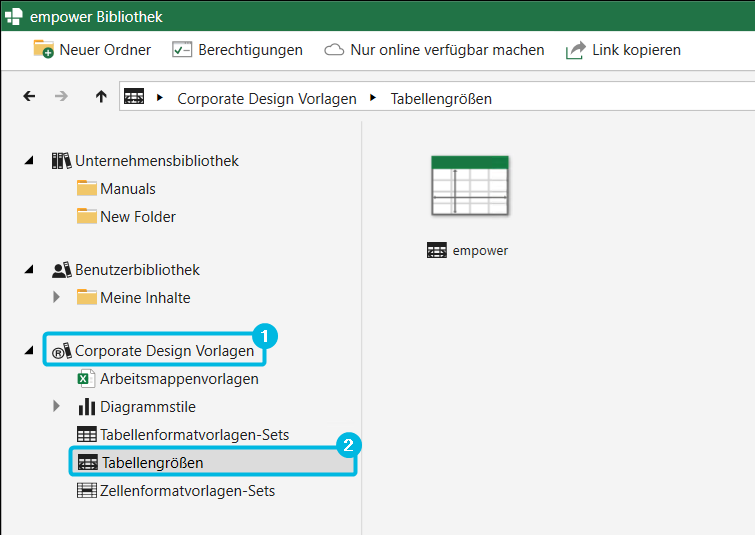755x535 pixels.
Task: Go up one level with up arrow
Action: click(x=101, y=96)
